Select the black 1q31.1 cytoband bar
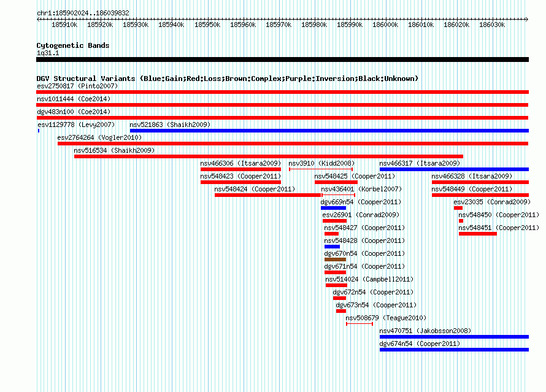Viewport: 546px width, 392px height. click(x=282, y=60)
